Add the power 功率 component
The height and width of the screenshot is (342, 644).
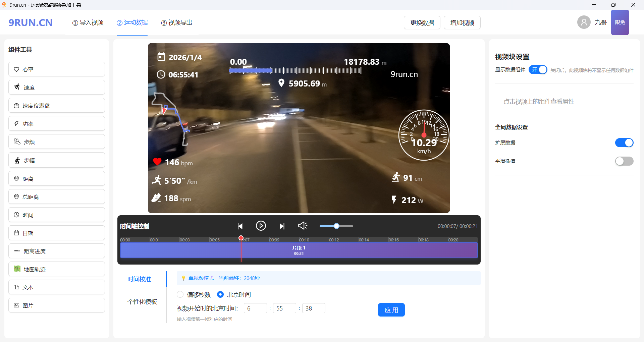pos(56,123)
